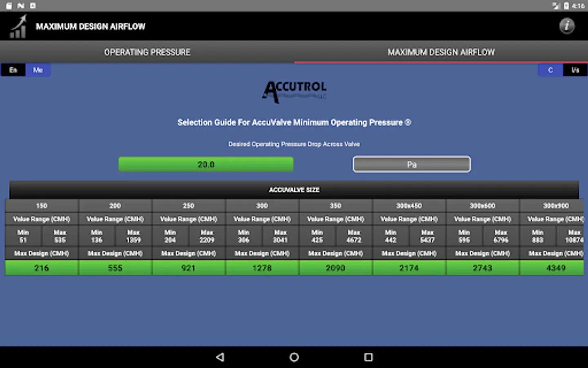This screenshot has height=368, width=588.
Task: Open the recent apps square icon
Action: coord(368,357)
